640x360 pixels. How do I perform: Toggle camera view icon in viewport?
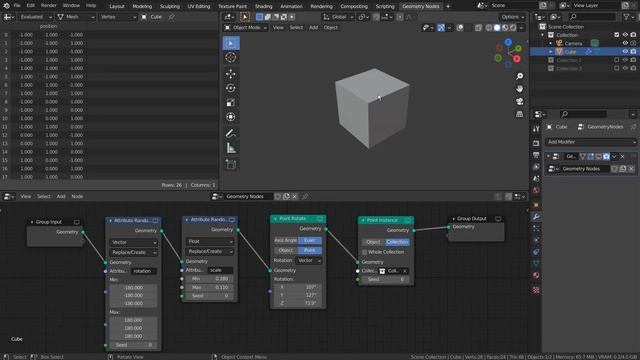519,102
